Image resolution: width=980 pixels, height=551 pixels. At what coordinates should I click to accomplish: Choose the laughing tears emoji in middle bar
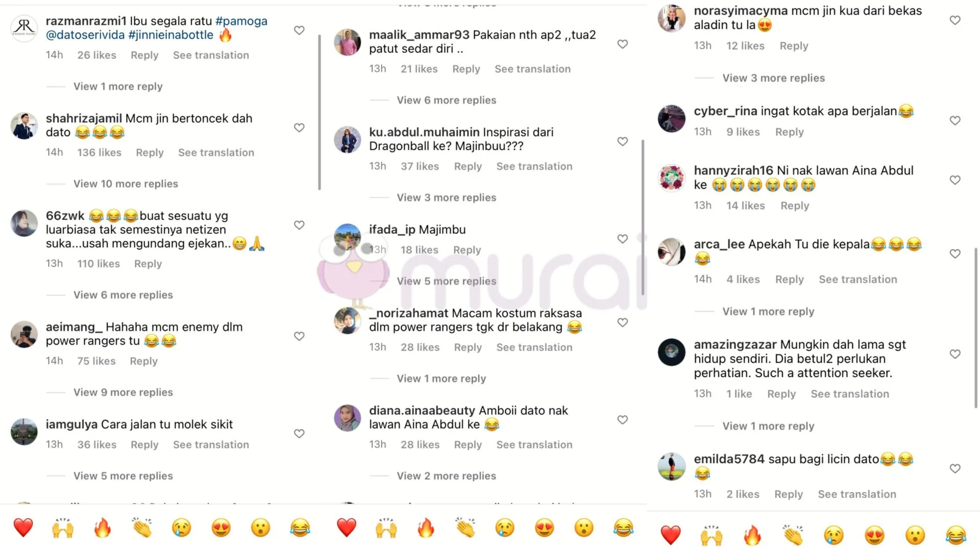pos(623,528)
